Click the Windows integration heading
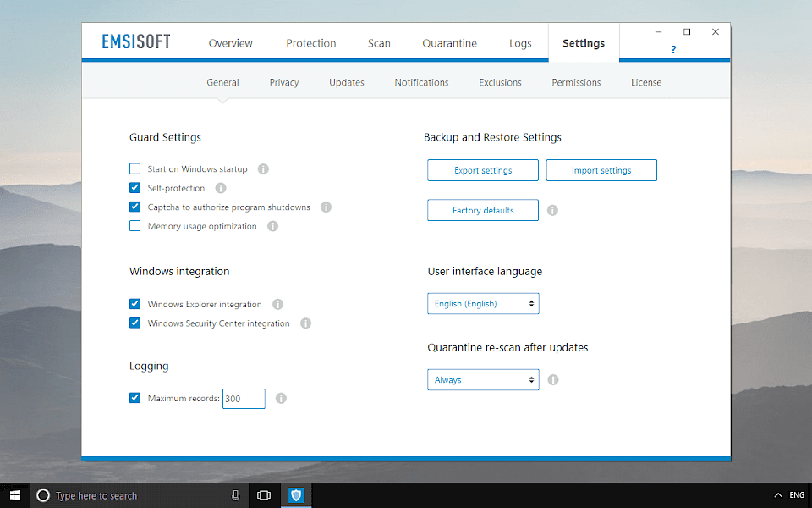This screenshot has width=812, height=508. [x=179, y=272]
